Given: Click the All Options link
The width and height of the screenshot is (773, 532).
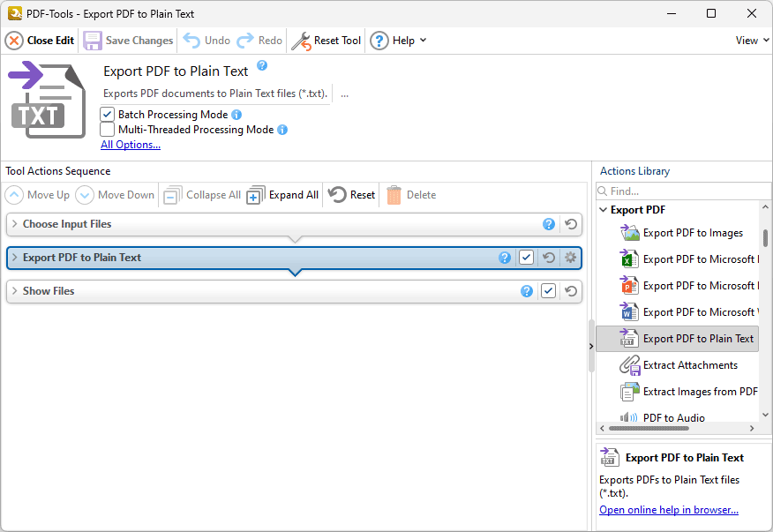Looking at the screenshot, I should [x=130, y=144].
